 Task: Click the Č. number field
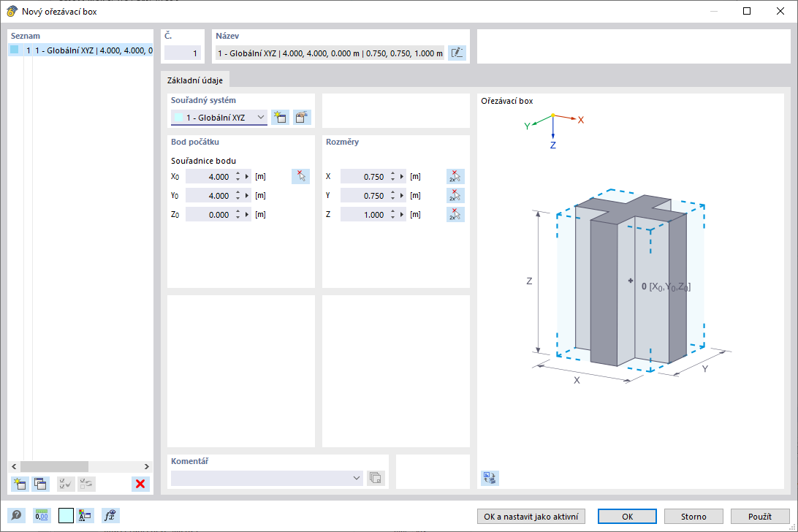[183, 53]
